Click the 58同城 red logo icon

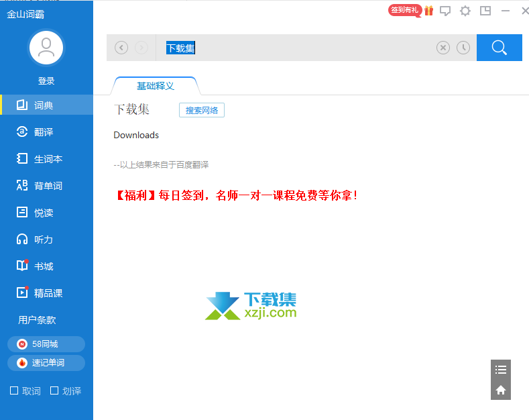22,344
